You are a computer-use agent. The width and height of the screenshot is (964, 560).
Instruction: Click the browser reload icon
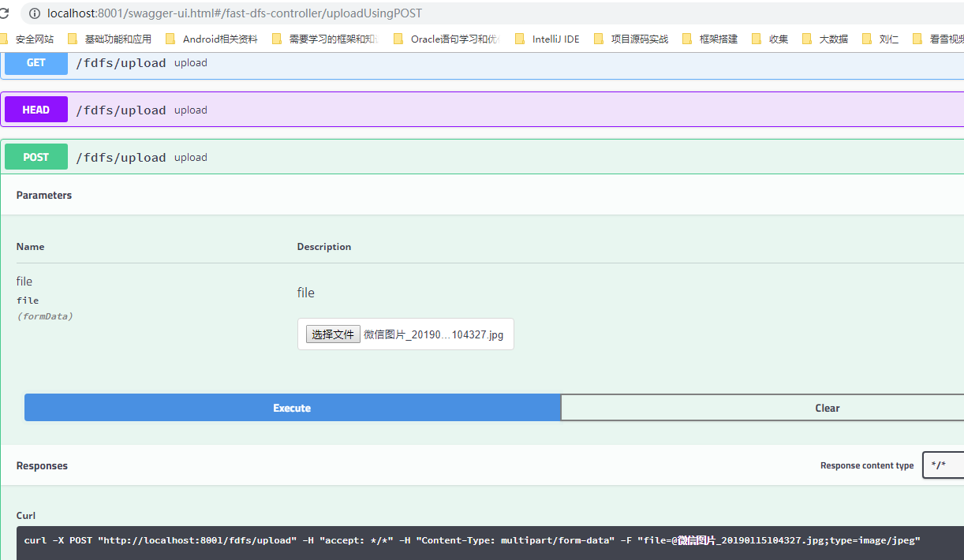point(3,13)
